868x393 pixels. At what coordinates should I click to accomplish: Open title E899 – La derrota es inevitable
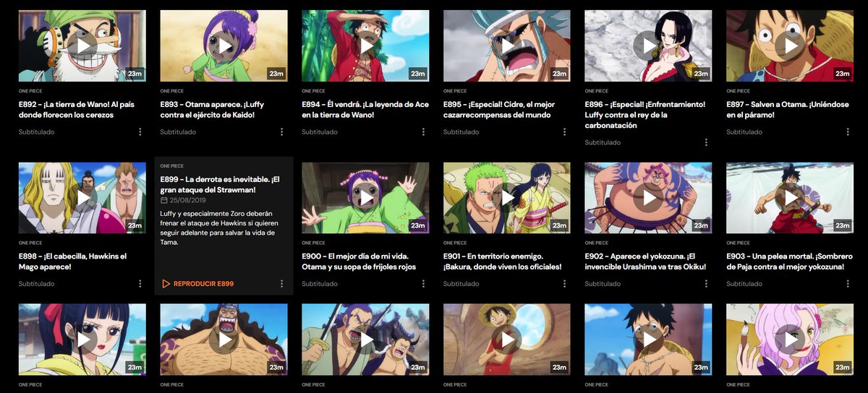click(221, 184)
